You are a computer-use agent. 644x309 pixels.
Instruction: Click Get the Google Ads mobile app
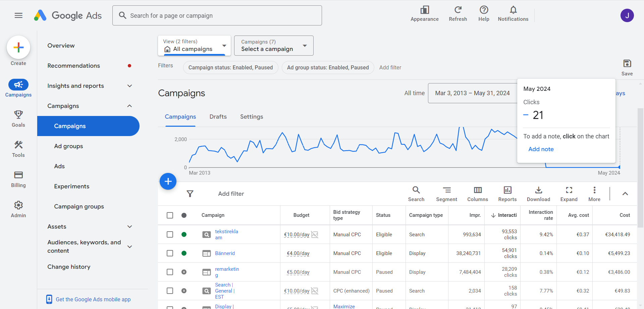click(93, 299)
